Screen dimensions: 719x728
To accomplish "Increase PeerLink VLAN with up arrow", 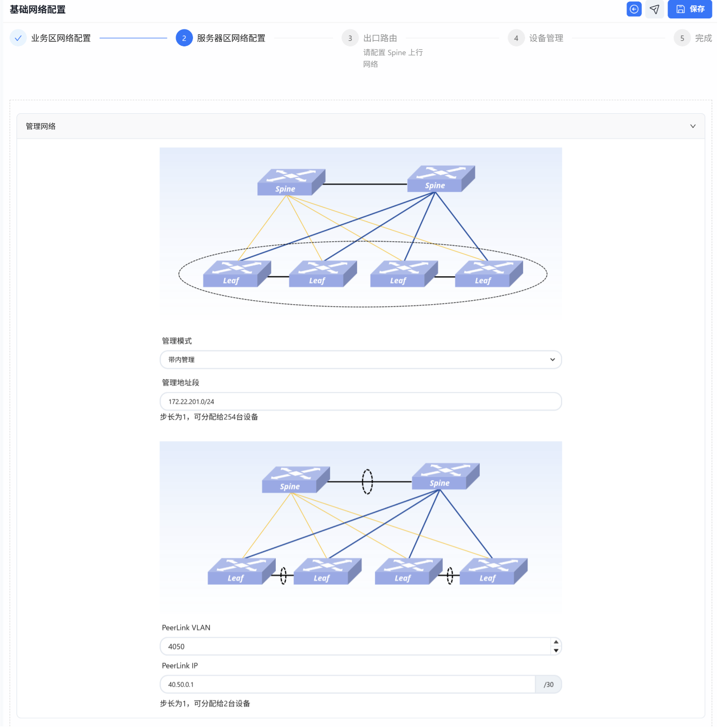I will pos(556,642).
